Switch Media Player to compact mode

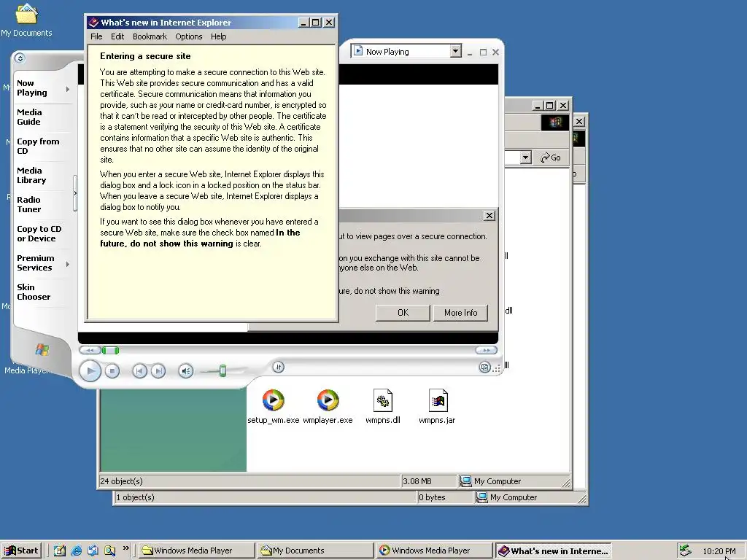click(484, 367)
